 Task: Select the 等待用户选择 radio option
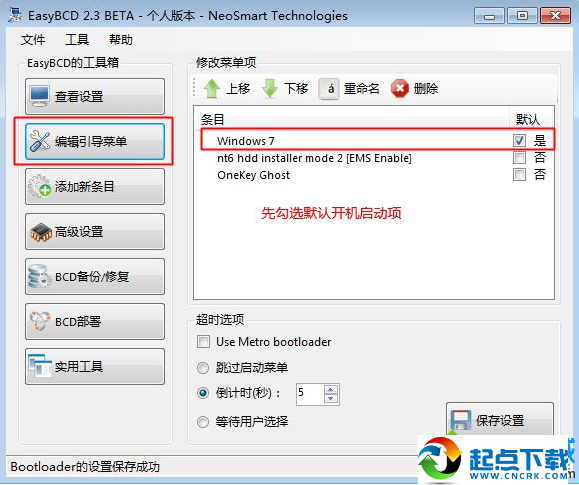pos(203,421)
